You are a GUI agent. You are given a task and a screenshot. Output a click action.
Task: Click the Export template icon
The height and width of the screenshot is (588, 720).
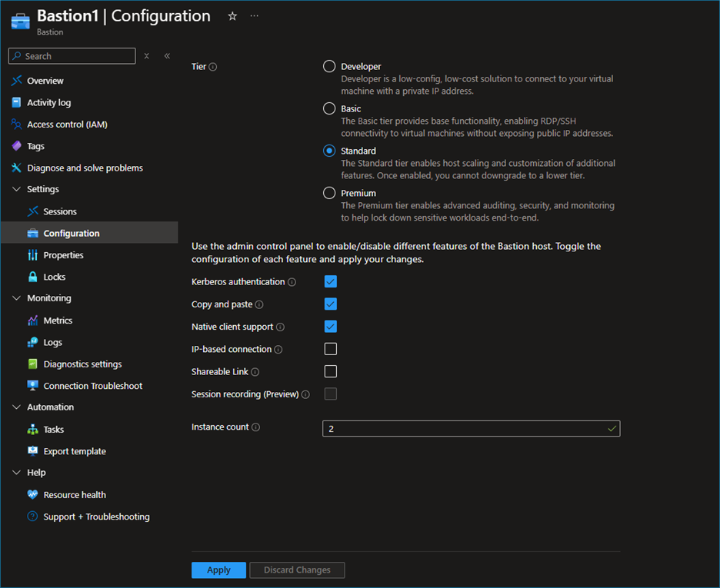point(32,451)
